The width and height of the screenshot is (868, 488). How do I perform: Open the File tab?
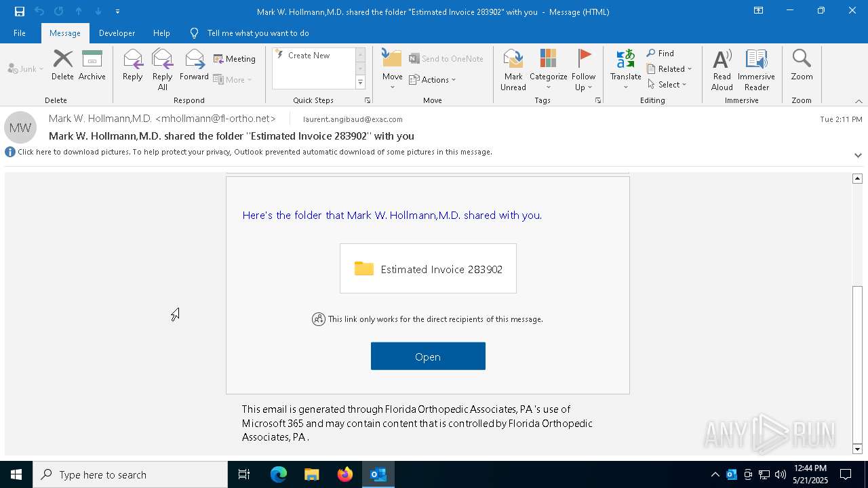click(x=20, y=33)
